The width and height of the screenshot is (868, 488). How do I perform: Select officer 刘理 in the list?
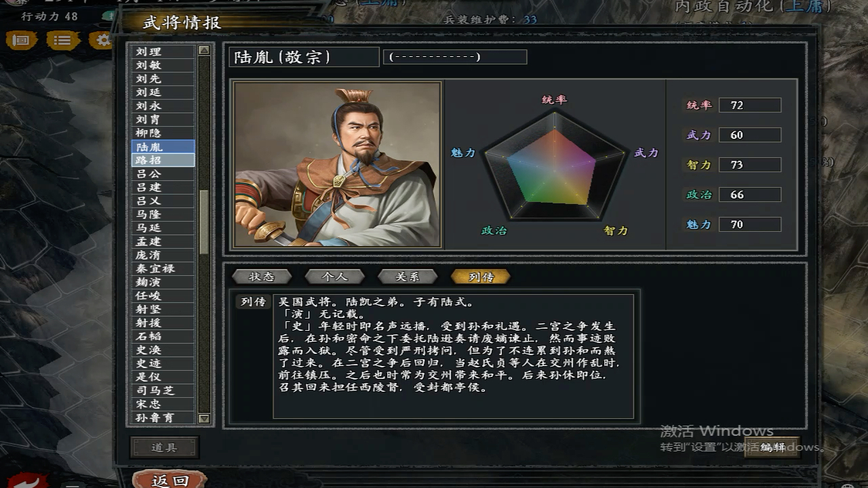tap(163, 52)
